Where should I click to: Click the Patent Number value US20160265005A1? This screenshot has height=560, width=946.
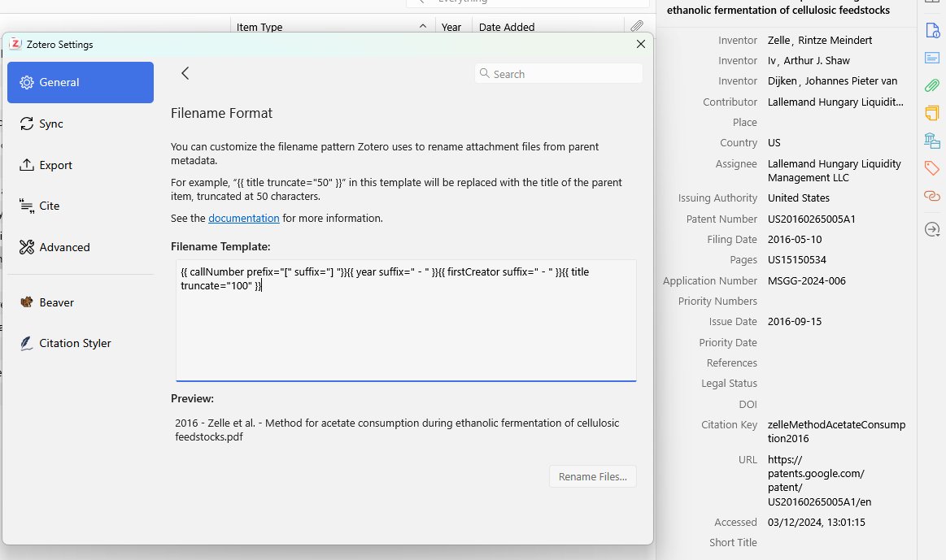(x=812, y=219)
